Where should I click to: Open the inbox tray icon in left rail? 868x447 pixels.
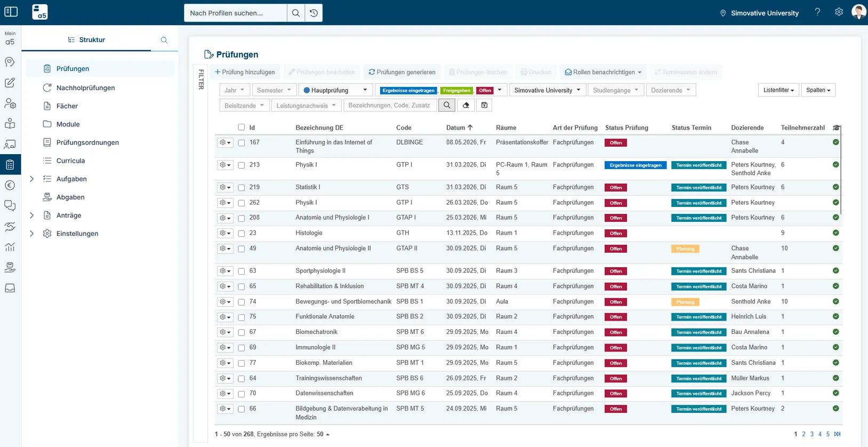[10, 288]
